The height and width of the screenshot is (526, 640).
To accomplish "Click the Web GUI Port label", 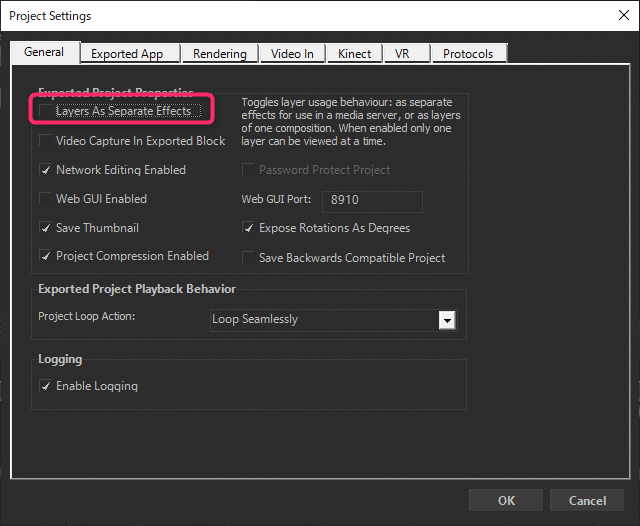I will (x=276, y=199).
